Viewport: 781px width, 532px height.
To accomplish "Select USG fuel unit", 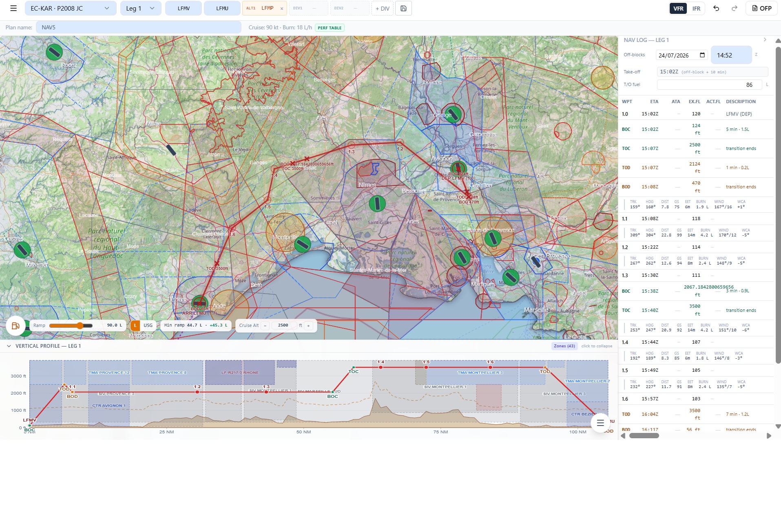I will [x=148, y=325].
